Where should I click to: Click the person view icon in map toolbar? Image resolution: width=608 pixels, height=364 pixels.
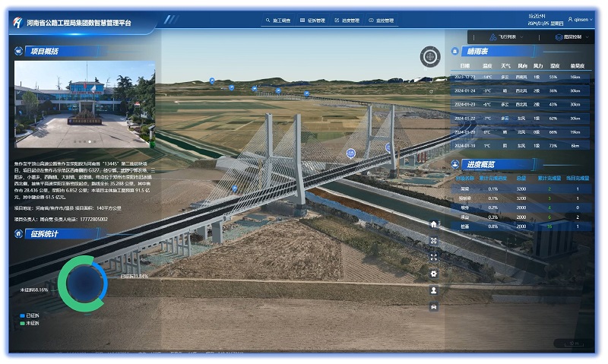click(433, 290)
